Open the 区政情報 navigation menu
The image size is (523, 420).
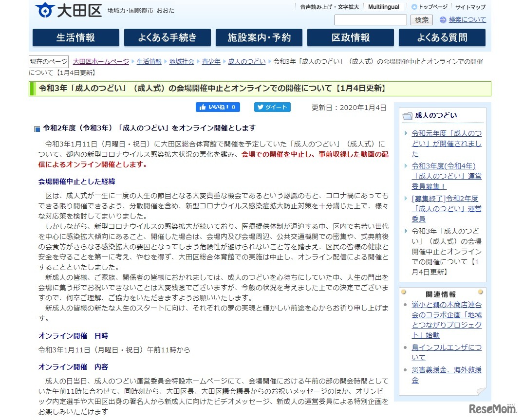click(350, 37)
